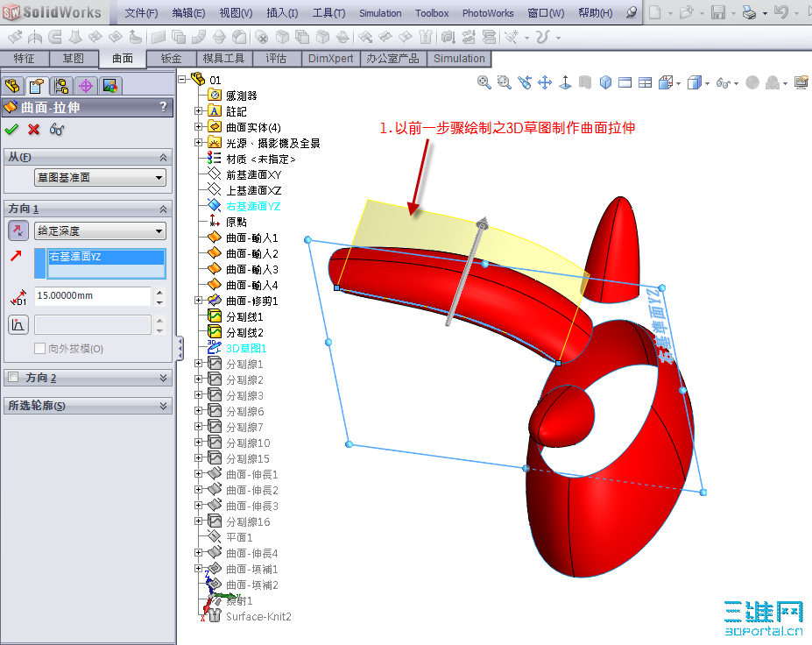
Task: Open help for Surface-Extrude panel
Action: coord(164,107)
